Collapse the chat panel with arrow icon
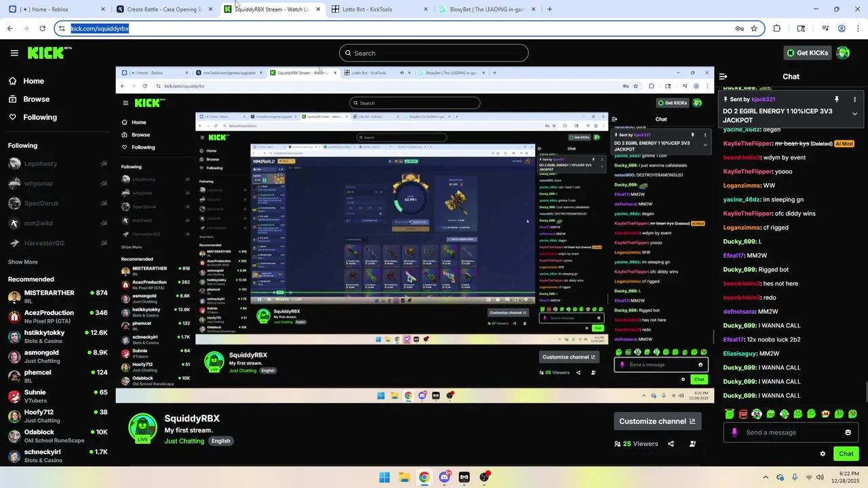Viewport: 868px width, 488px height. coord(723,77)
